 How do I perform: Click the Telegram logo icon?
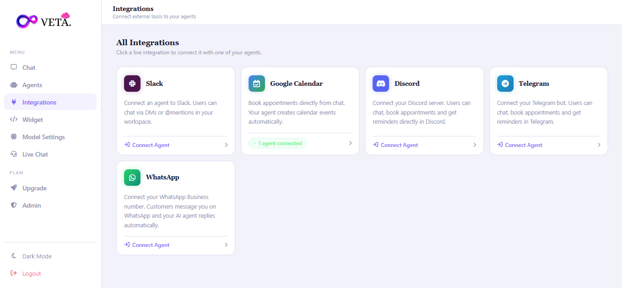point(505,84)
